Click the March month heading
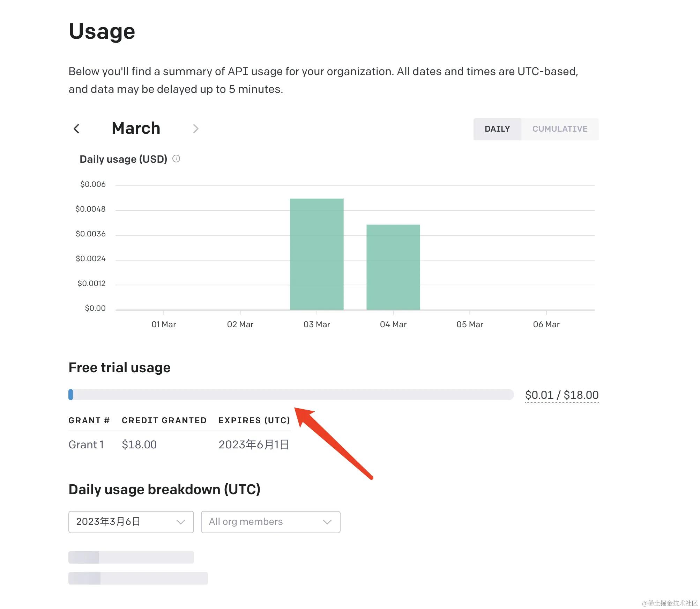This screenshot has height=609, width=700. (x=136, y=128)
